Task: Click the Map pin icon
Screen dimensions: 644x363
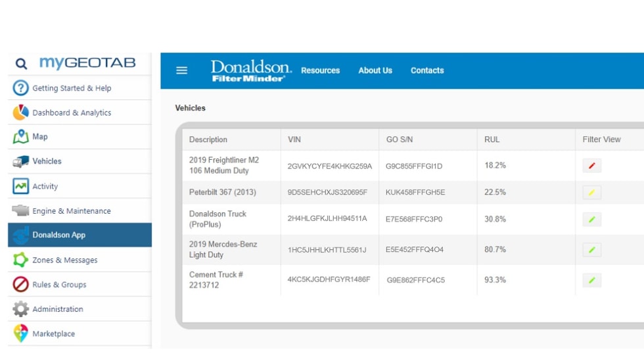Action: (x=21, y=137)
